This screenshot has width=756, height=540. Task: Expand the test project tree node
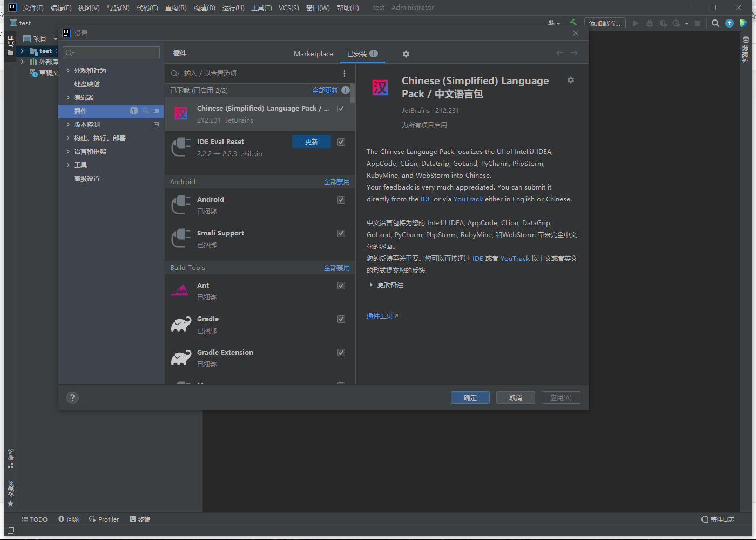[22, 51]
